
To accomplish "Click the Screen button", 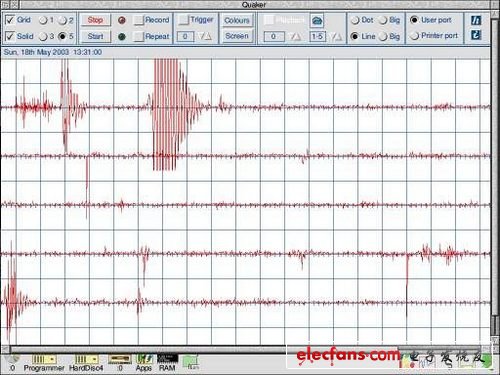I will point(237,36).
